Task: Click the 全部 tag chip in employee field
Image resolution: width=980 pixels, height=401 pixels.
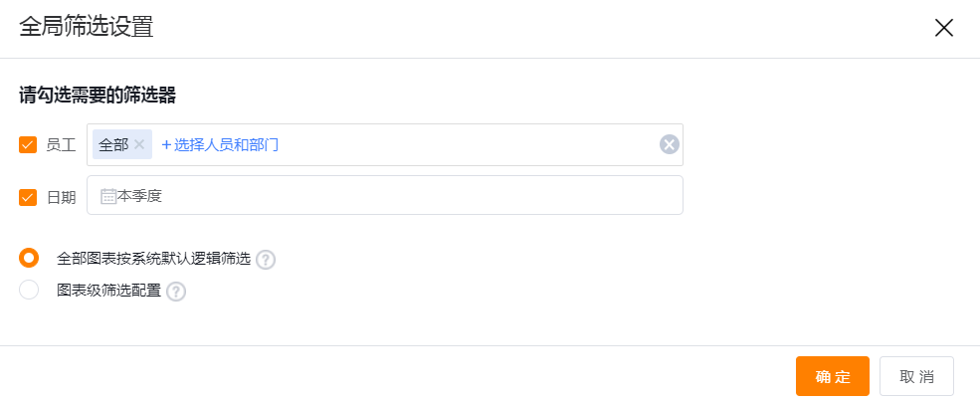Action: pos(121,145)
